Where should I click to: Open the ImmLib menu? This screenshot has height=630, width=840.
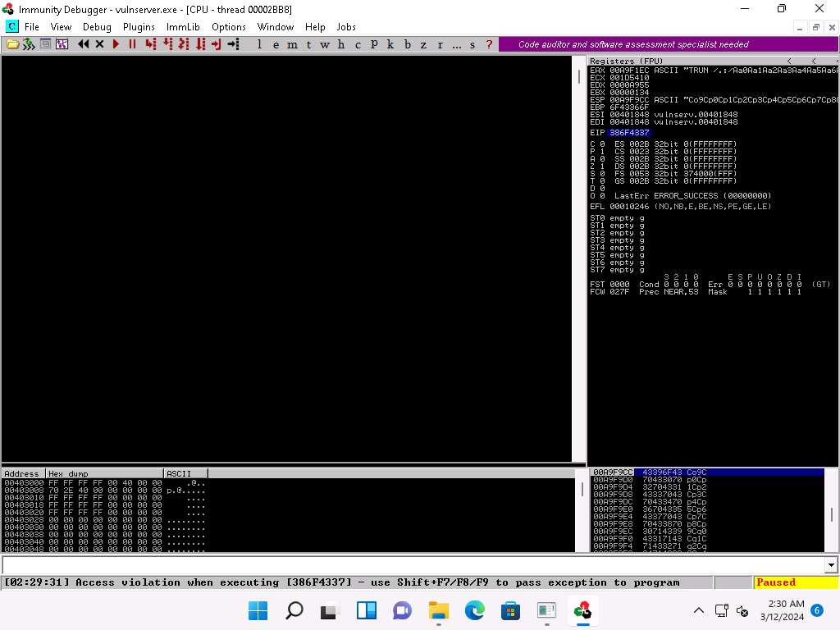[182, 27]
